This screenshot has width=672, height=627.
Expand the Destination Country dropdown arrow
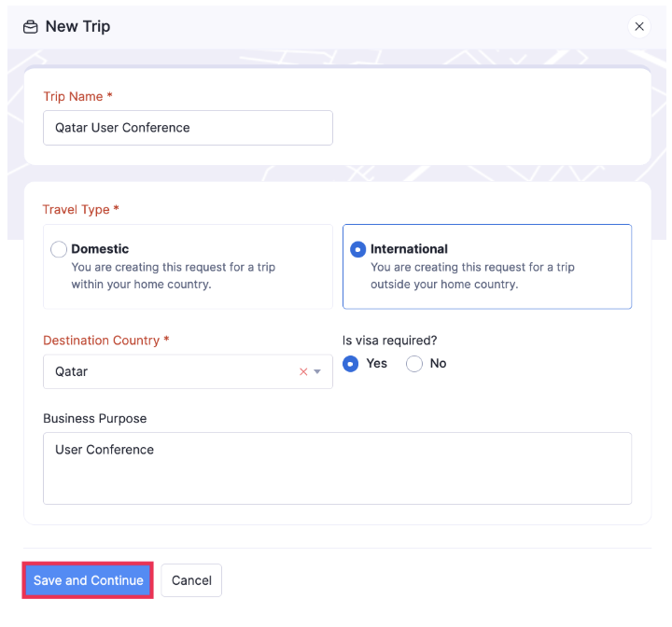pos(317,371)
